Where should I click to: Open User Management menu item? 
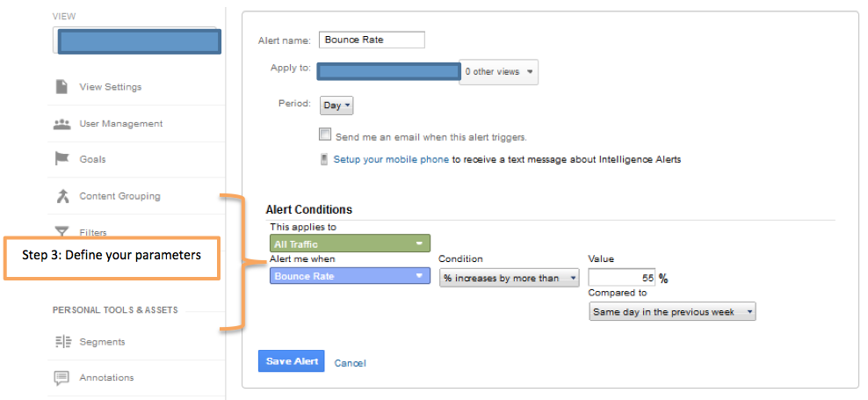[120, 124]
